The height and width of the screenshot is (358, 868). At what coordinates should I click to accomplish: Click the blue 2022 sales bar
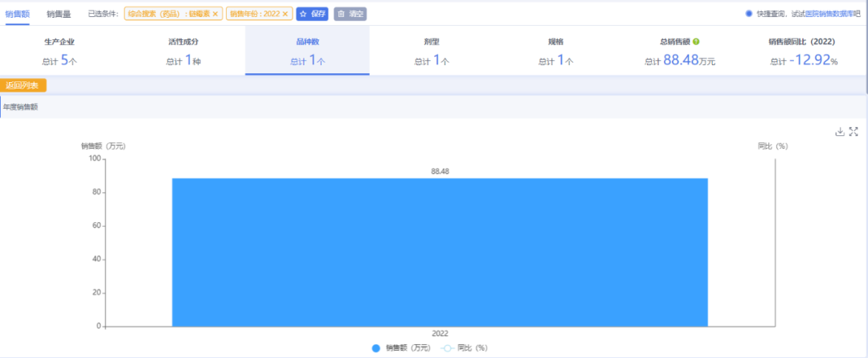440,252
